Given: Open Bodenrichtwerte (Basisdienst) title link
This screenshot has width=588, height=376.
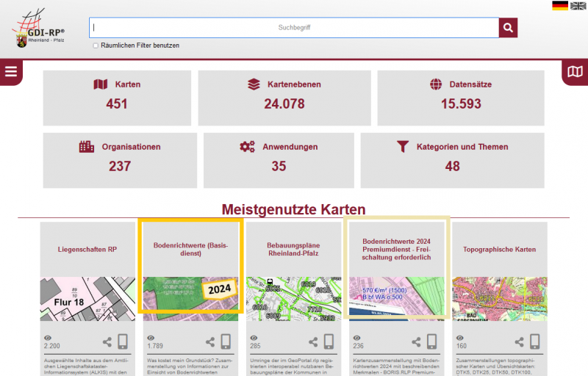Looking at the screenshot, I should click(x=190, y=250).
